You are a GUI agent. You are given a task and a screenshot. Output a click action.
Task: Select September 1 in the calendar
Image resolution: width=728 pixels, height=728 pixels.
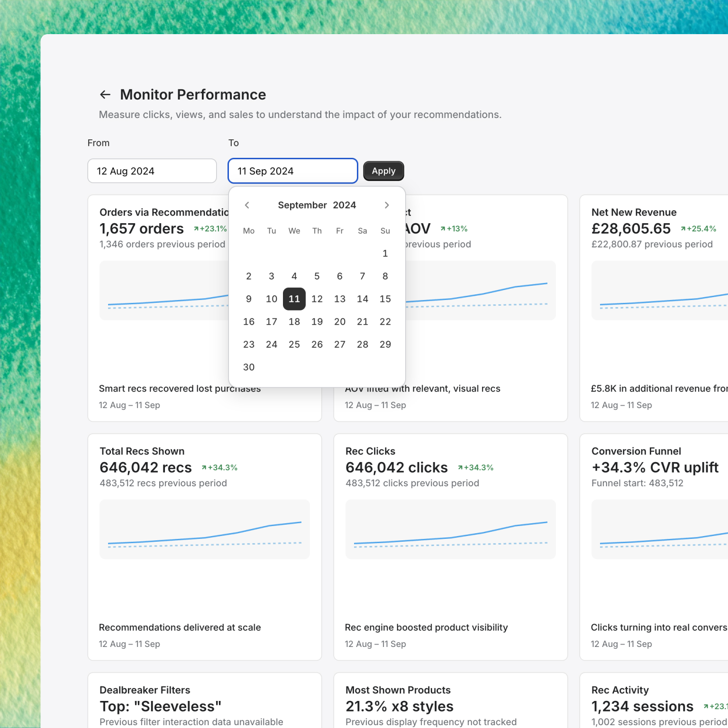[385, 254]
